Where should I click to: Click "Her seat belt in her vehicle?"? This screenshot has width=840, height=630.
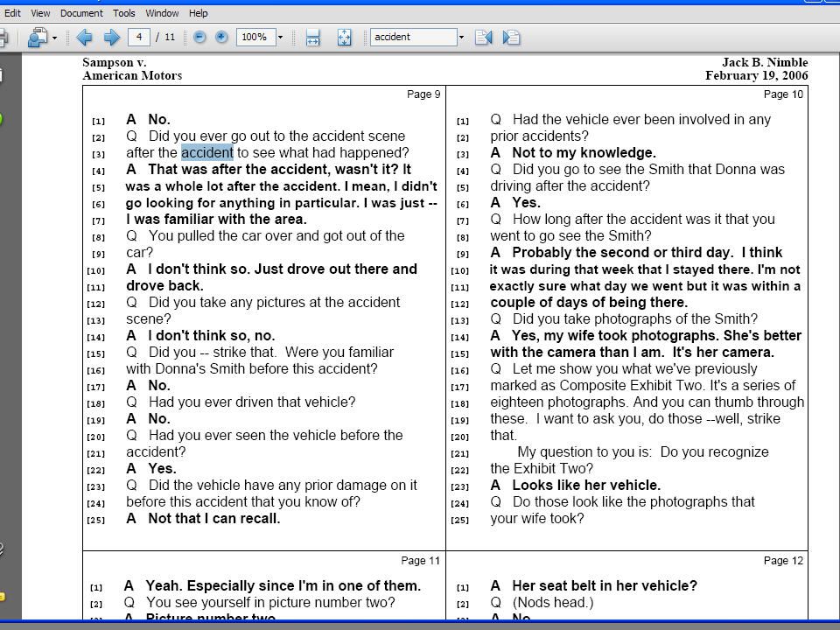[x=605, y=585]
